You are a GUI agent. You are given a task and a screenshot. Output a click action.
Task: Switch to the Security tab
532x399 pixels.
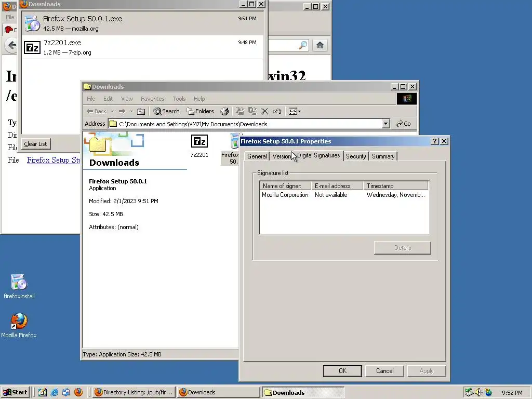pyautogui.click(x=355, y=156)
